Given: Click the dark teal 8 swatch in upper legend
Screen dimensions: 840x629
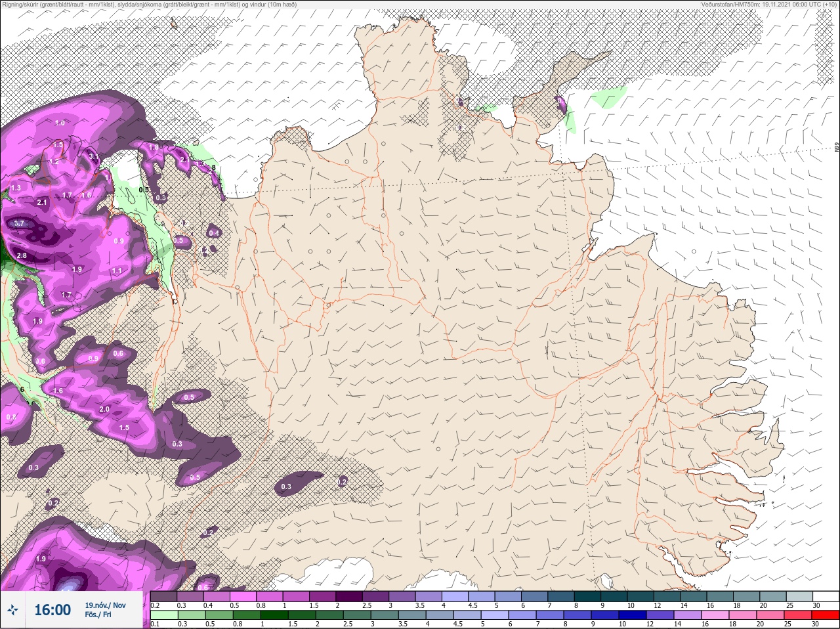Looking at the screenshot, I should (589, 596).
